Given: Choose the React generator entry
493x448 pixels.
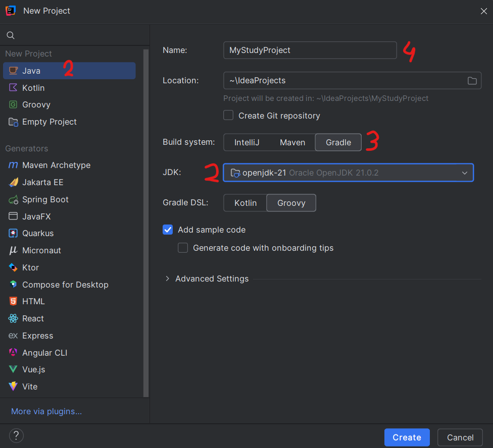Looking at the screenshot, I should click(x=69, y=318).
